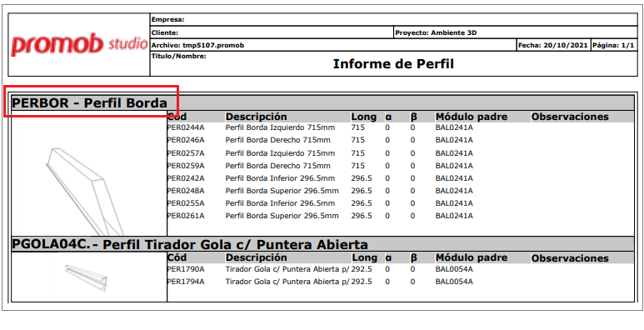
Task: Click 'Observaciones' header in PERBOR section
Action: (570, 117)
